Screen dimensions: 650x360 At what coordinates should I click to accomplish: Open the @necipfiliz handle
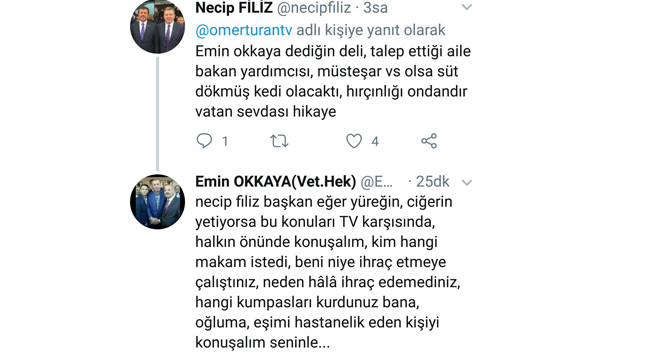(314, 8)
